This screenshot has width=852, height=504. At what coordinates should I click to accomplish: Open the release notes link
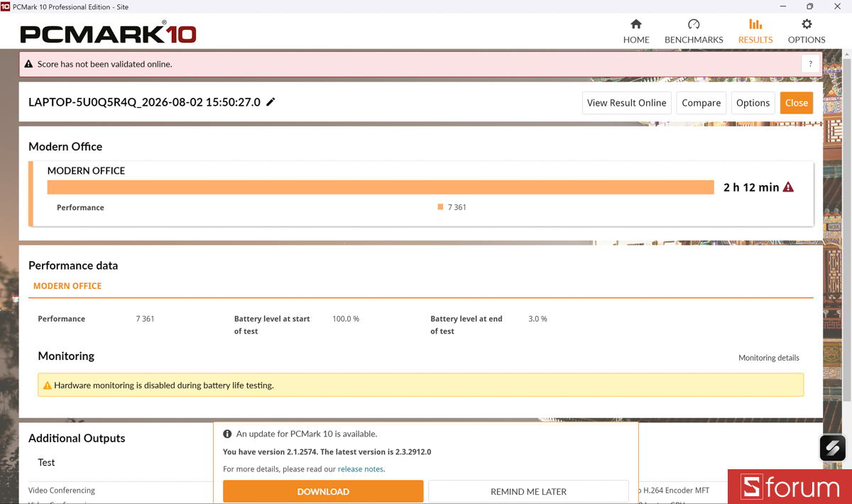361,469
